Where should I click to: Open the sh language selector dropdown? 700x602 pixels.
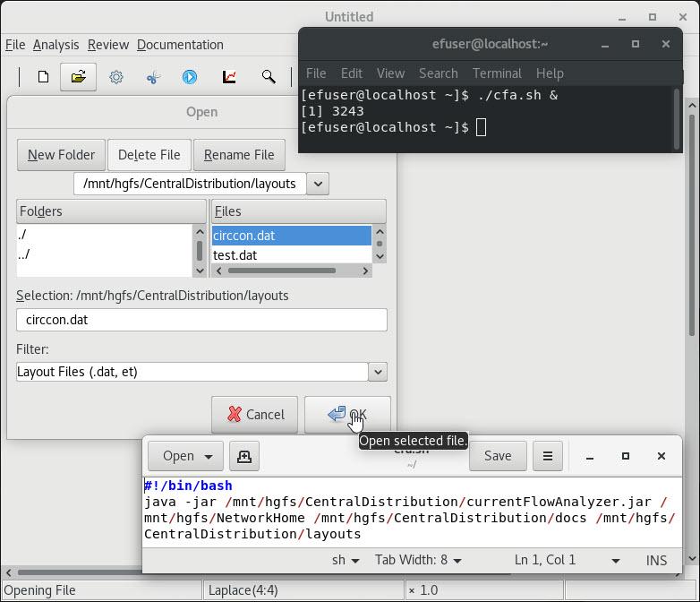[x=346, y=560]
